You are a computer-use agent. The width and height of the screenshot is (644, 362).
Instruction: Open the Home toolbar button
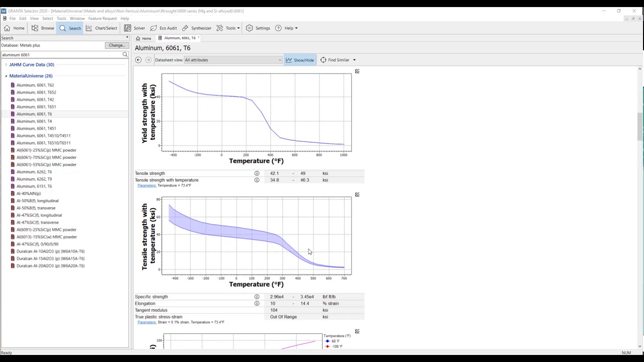tap(14, 28)
